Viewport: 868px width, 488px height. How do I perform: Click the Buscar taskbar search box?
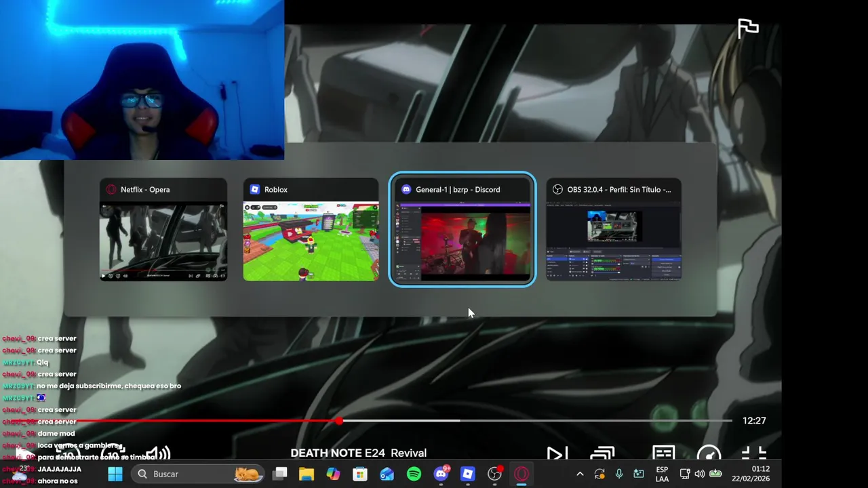click(198, 474)
